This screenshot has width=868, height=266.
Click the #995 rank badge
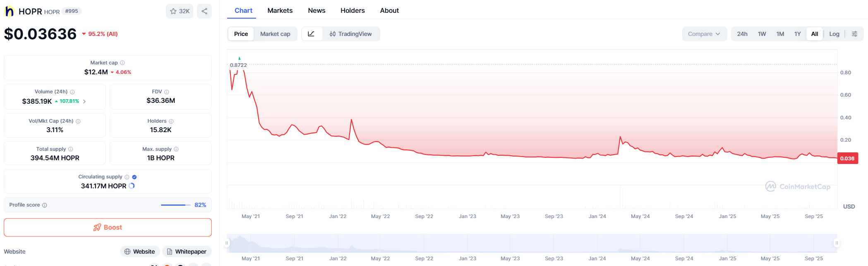coord(72,11)
